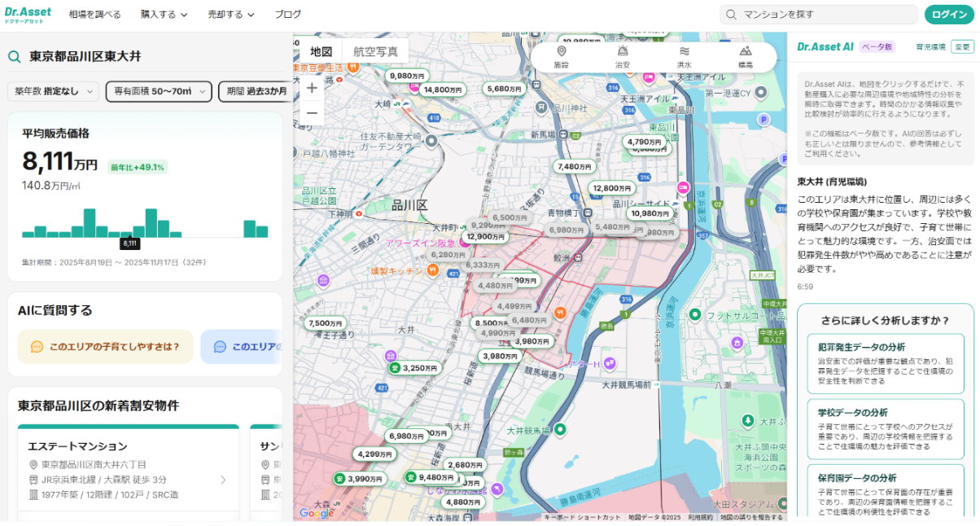Viewport: 980px width, 526px height.
Task: Ask このエリアの子育てしやすさは？
Action: [x=105, y=347]
